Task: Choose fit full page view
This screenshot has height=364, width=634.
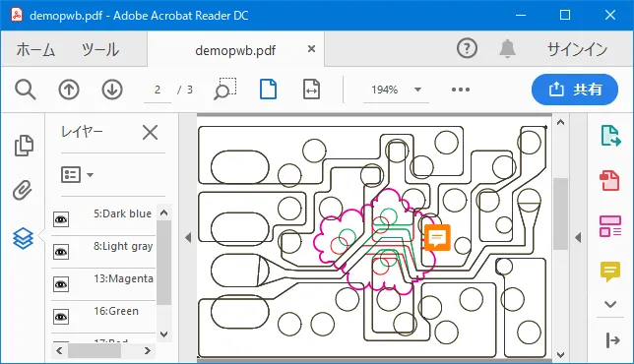Action: [x=268, y=90]
